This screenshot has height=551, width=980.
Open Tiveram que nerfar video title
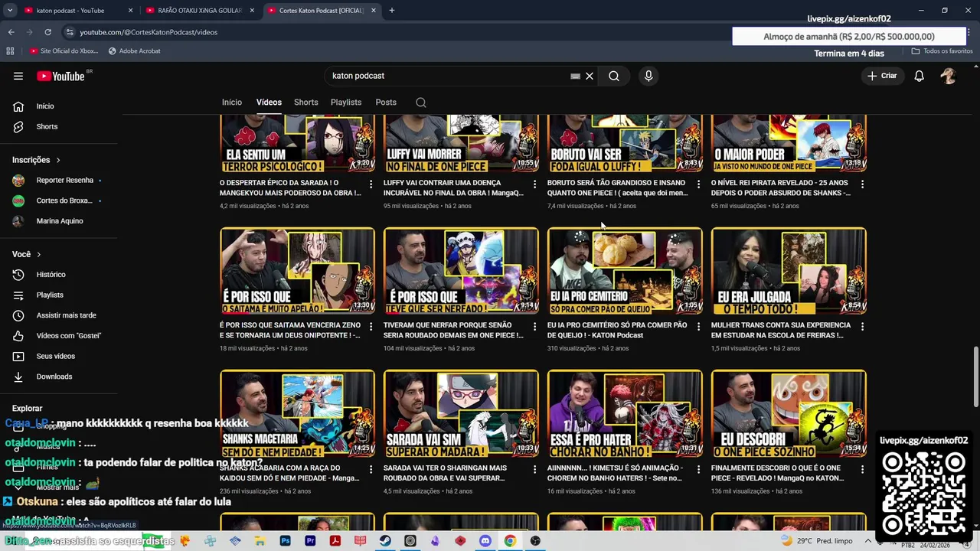coord(453,330)
